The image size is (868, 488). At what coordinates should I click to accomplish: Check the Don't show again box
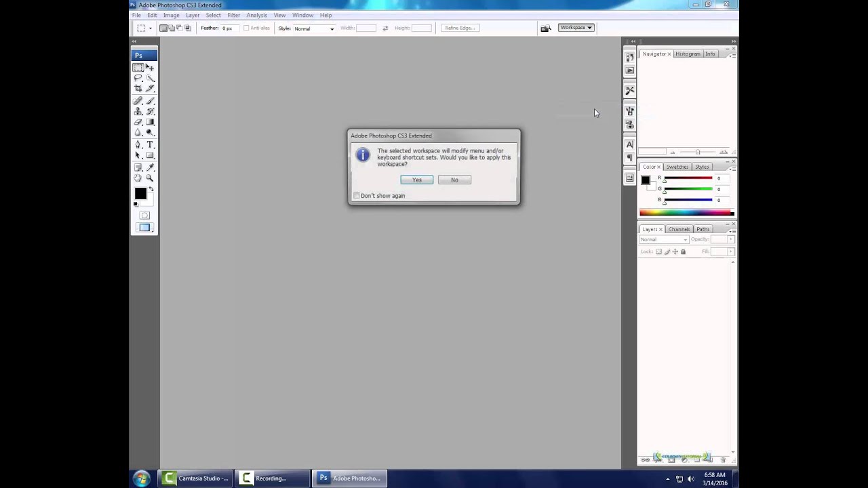point(357,196)
